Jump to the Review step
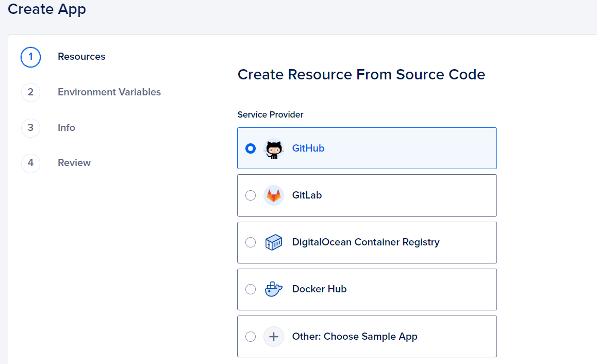The width and height of the screenshot is (597, 364). pos(74,162)
